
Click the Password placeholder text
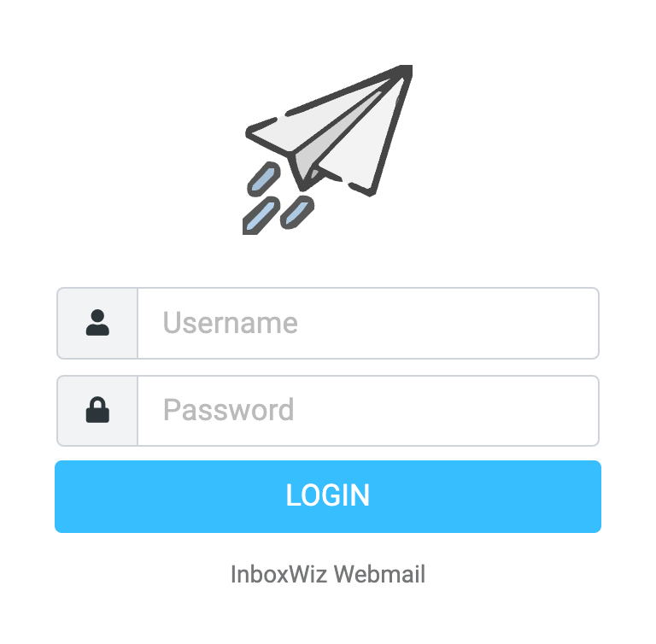pyautogui.click(x=228, y=410)
